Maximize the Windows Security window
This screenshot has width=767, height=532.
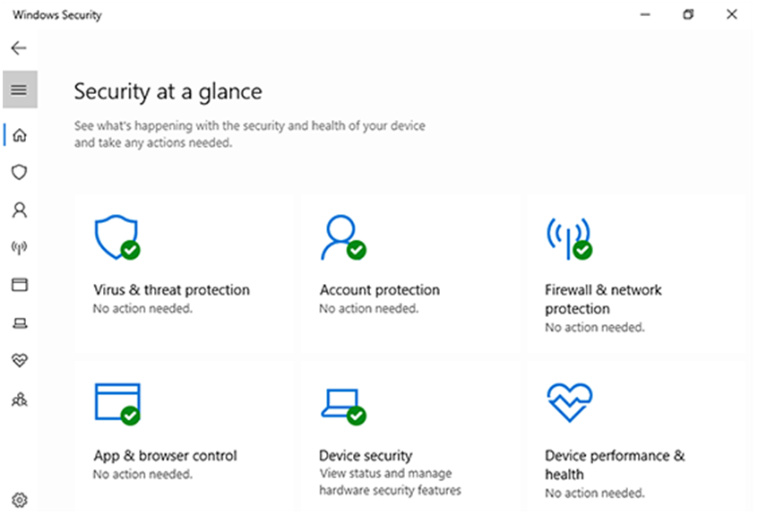tap(688, 14)
